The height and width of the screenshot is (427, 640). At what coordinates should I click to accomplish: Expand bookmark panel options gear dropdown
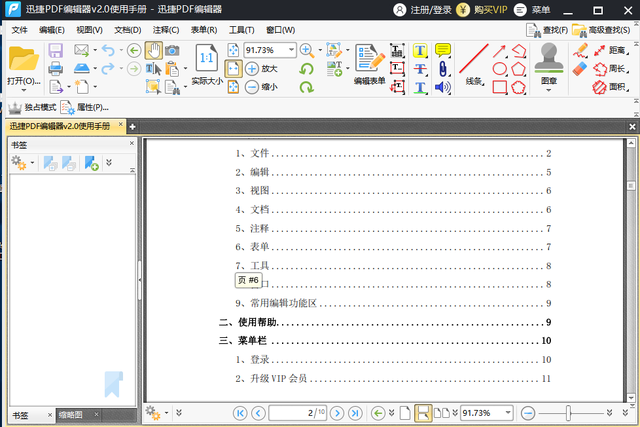(x=33, y=163)
